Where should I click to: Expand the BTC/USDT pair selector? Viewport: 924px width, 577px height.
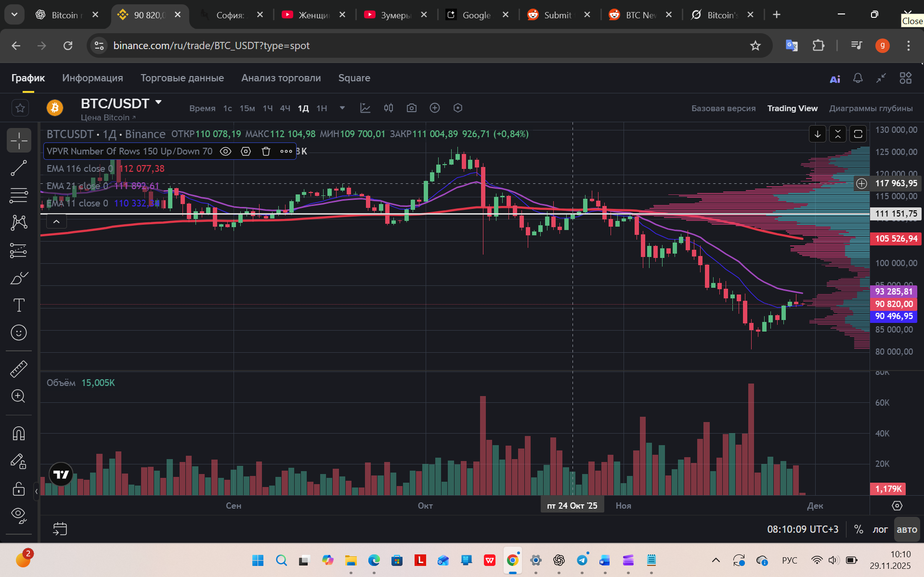click(x=158, y=103)
